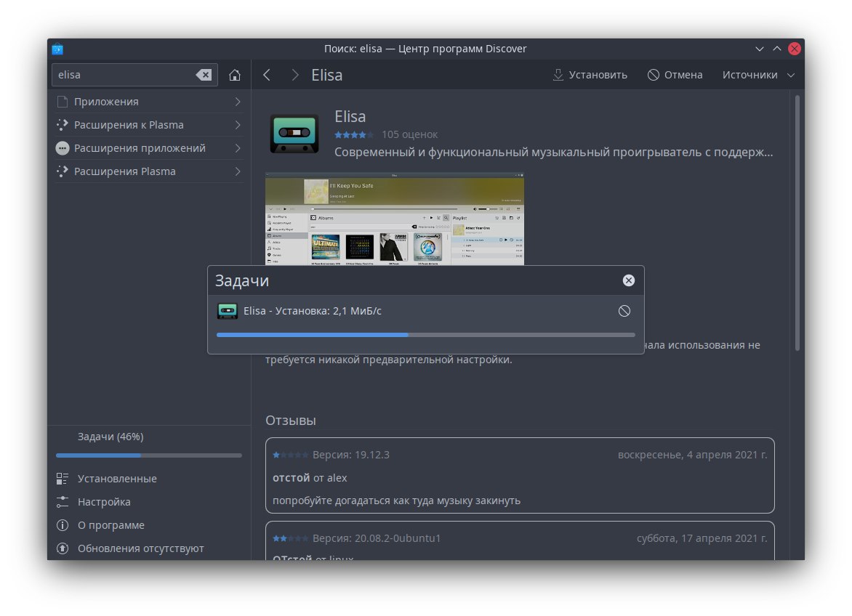The height and width of the screenshot is (616, 852).
Task: Click Elisa - Установка: 2,1 МиБ/с text
Action: (313, 311)
